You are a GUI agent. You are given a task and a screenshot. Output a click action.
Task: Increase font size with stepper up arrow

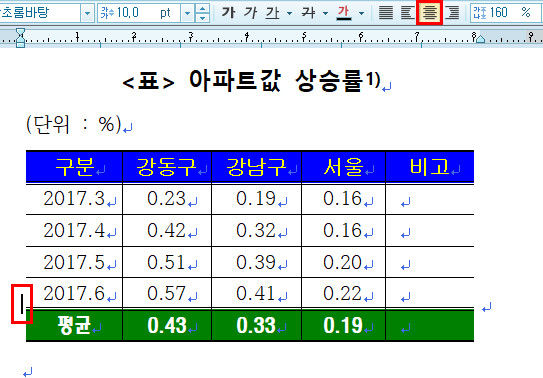click(x=202, y=9)
